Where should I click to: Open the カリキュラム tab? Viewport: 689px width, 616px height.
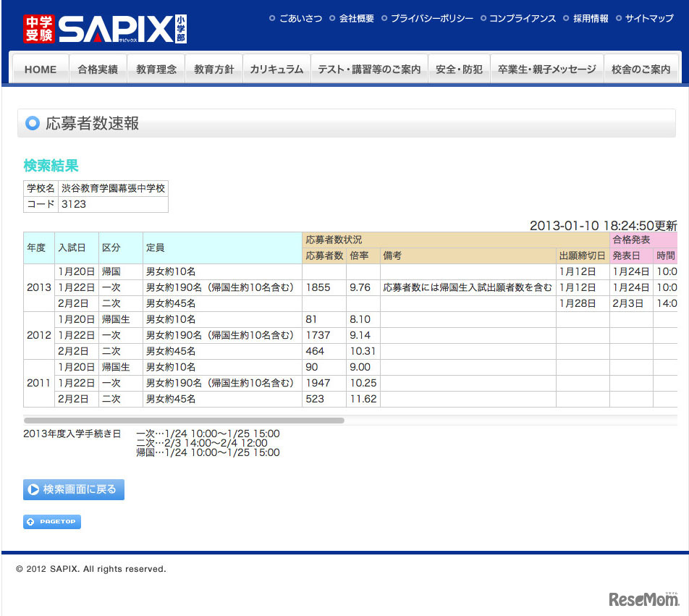point(276,69)
